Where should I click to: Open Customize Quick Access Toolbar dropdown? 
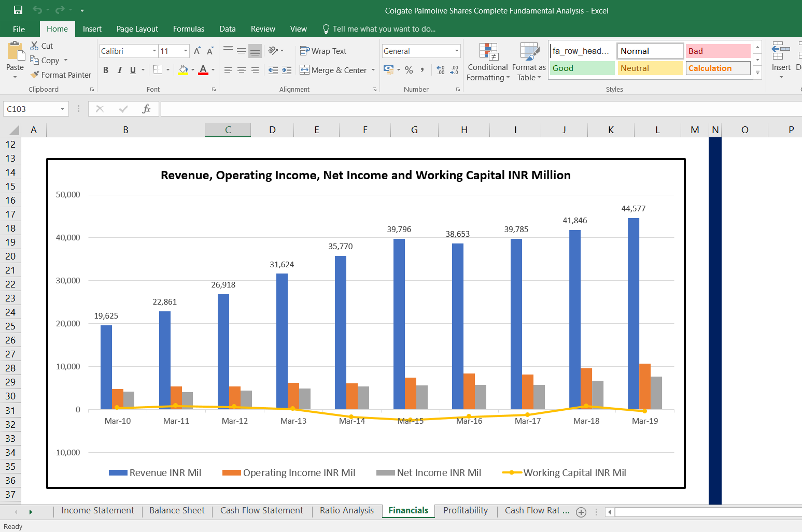pyautogui.click(x=82, y=10)
